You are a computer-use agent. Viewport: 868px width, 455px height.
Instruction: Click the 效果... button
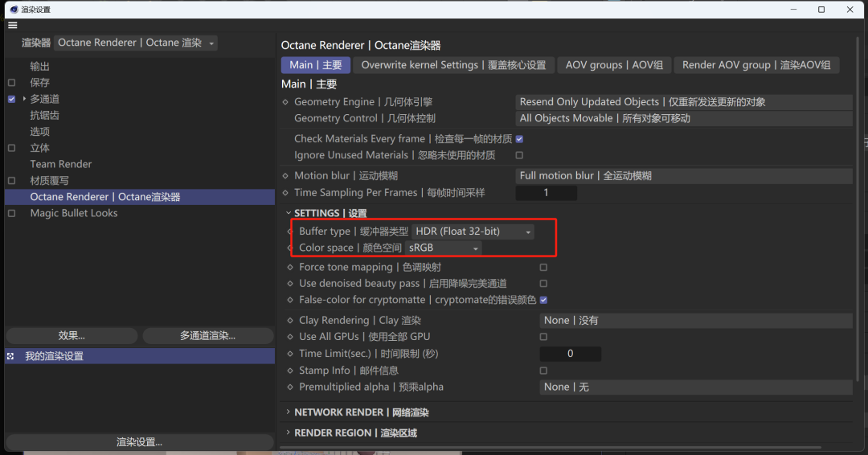click(x=72, y=335)
